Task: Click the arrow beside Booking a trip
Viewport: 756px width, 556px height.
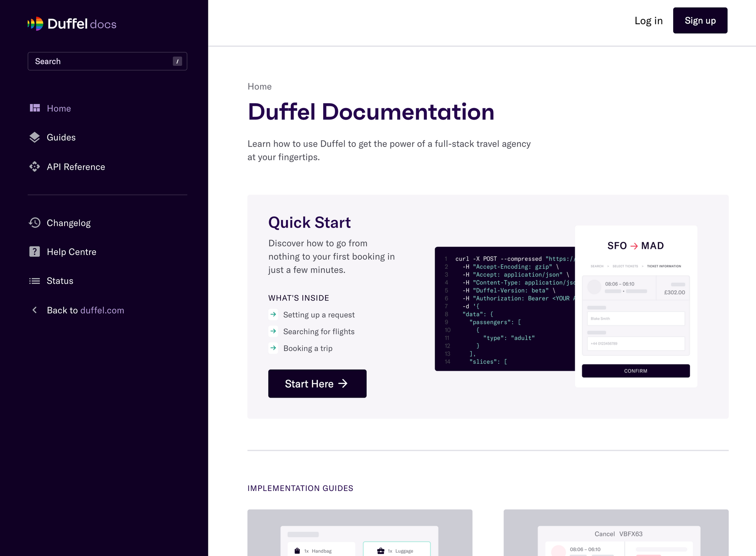Action: tap(273, 348)
